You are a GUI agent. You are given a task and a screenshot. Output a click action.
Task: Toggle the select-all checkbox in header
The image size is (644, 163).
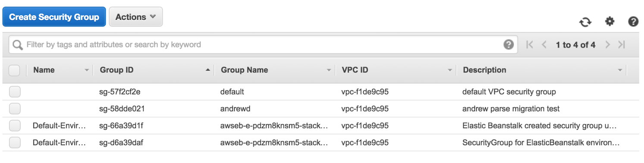pos(14,70)
